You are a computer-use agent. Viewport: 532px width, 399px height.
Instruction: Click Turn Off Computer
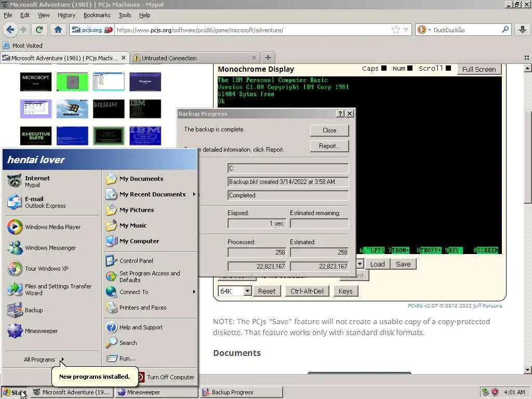(x=166, y=377)
